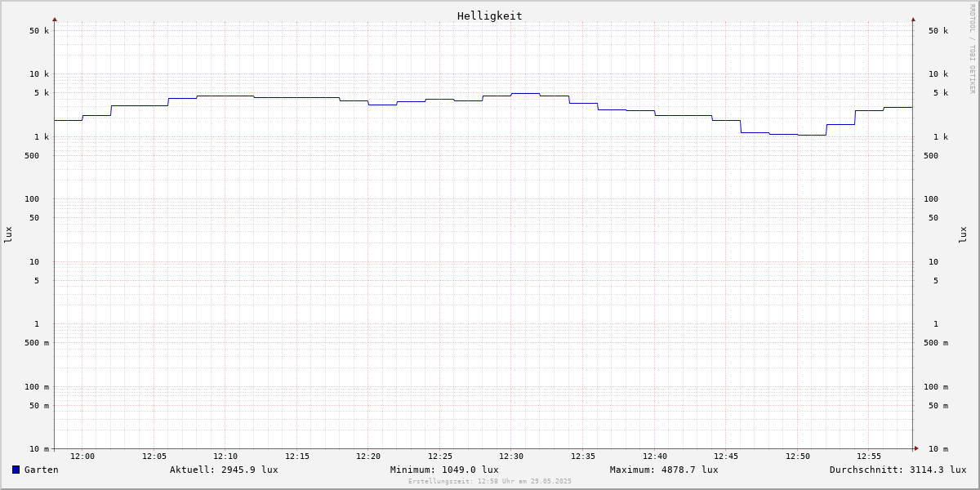Click the 12:30 time axis label

[511, 457]
